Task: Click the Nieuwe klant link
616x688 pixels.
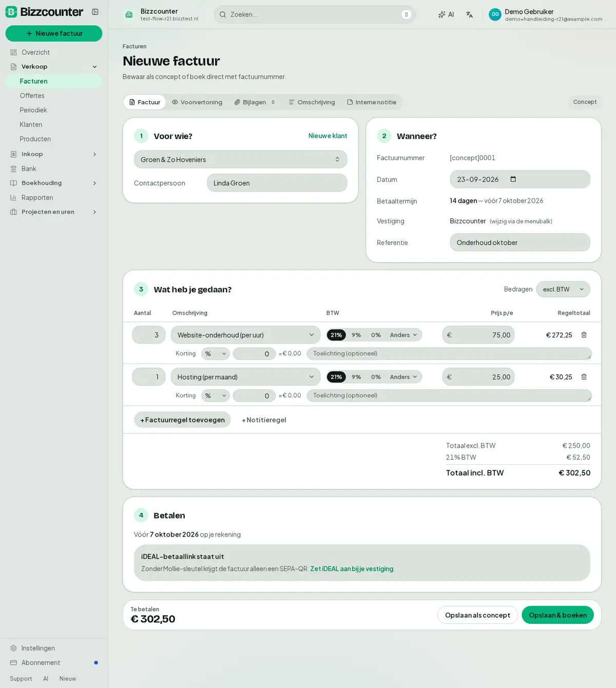Action: pyautogui.click(x=328, y=136)
